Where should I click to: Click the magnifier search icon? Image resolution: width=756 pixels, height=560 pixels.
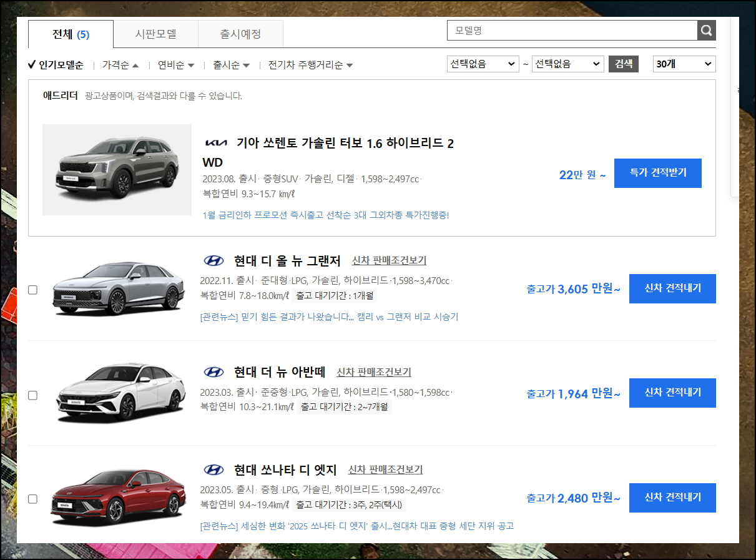pos(706,30)
